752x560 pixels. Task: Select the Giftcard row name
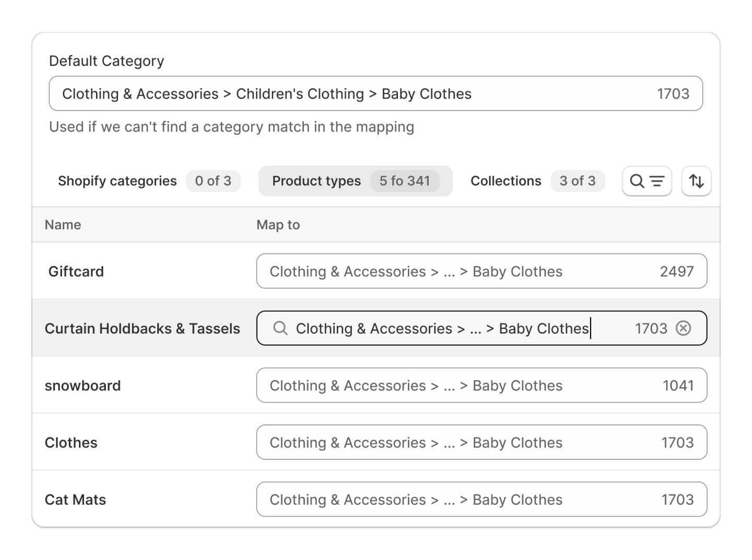tap(76, 271)
